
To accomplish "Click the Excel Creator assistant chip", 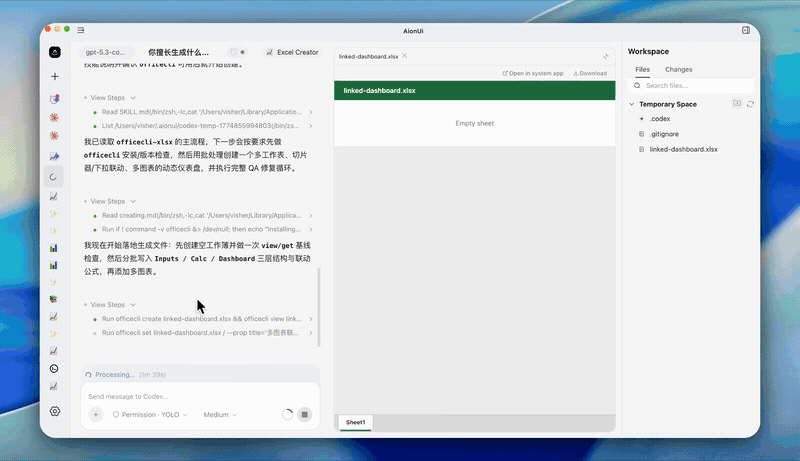I will [x=292, y=52].
